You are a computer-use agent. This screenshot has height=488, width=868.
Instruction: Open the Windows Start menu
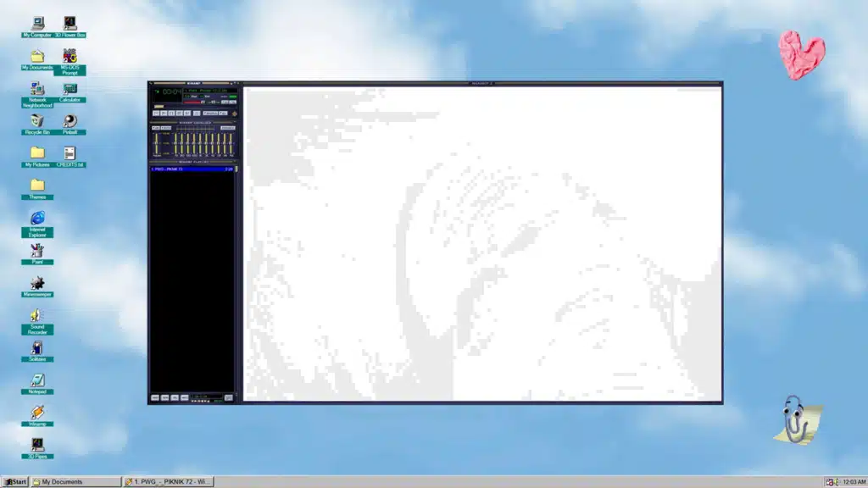click(x=15, y=481)
